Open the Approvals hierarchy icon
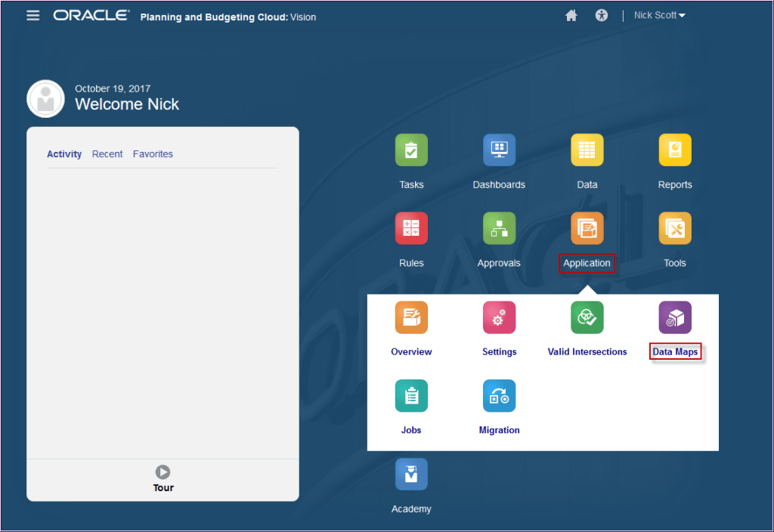This screenshot has width=774, height=532. pyautogui.click(x=499, y=228)
